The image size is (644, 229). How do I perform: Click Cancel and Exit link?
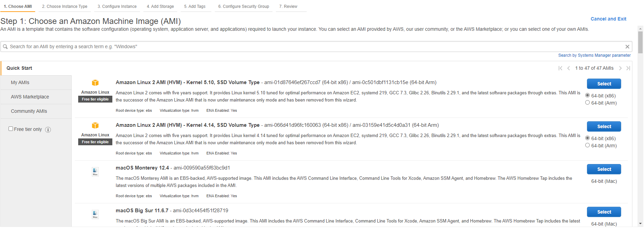pos(608,19)
